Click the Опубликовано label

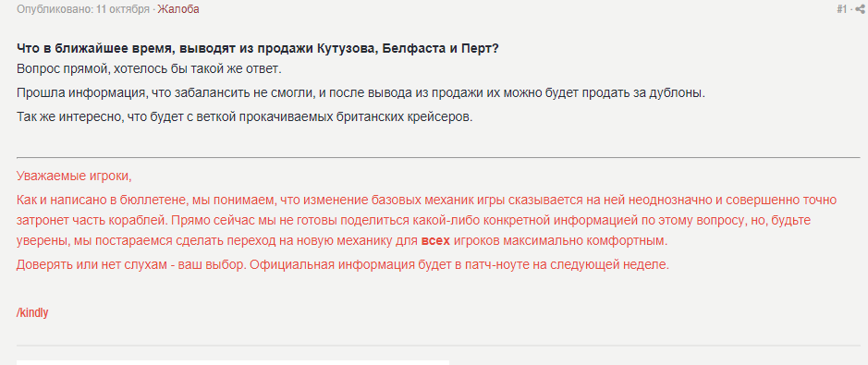pyautogui.click(x=54, y=9)
